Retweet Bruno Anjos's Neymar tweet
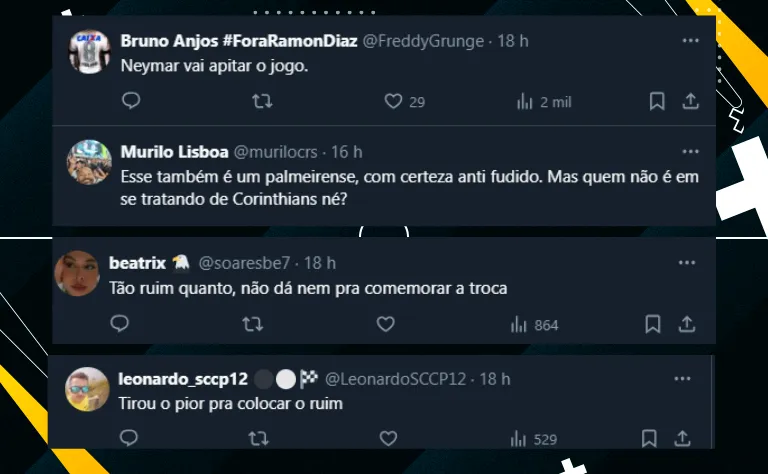Image resolution: width=768 pixels, height=474 pixels. tap(261, 101)
